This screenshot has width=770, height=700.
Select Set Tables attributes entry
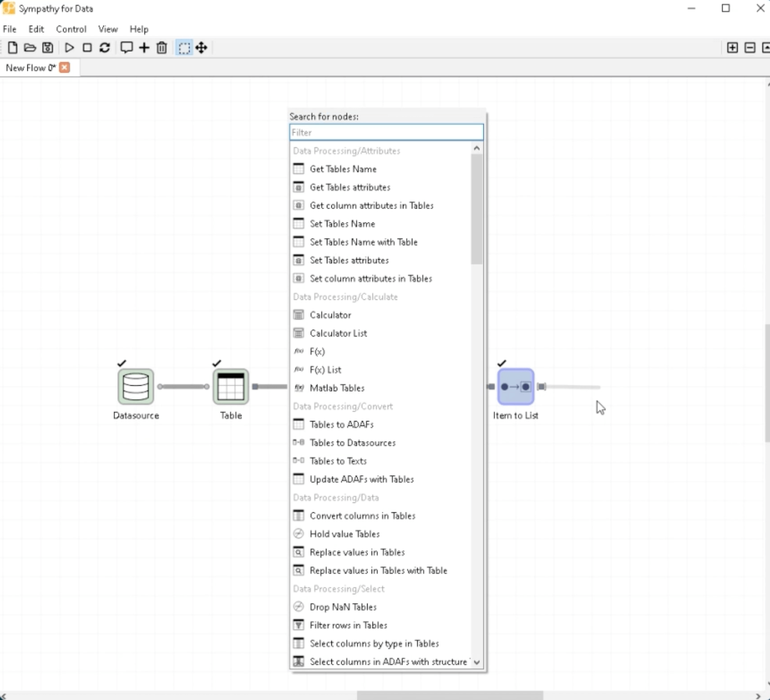click(x=381, y=260)
